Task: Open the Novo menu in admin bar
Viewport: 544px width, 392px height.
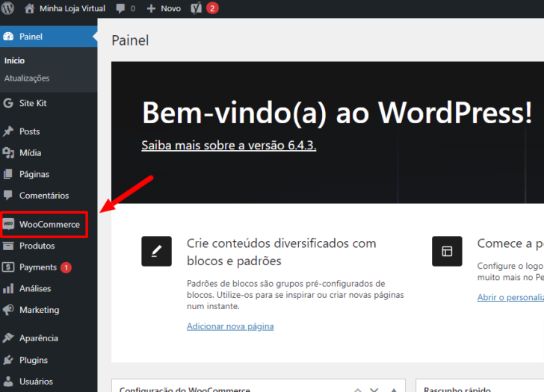Action: pos(170,8)
